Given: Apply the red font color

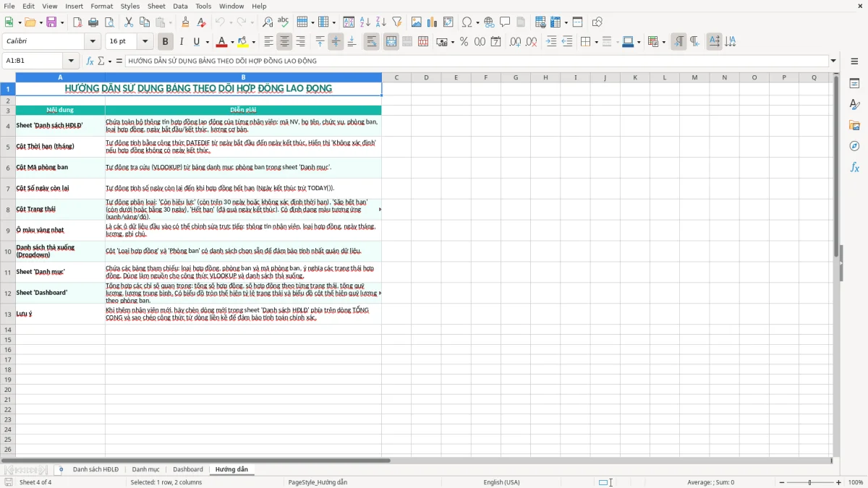Looking at the screenshot, I should pyautogui.click(x=222, y=42).
